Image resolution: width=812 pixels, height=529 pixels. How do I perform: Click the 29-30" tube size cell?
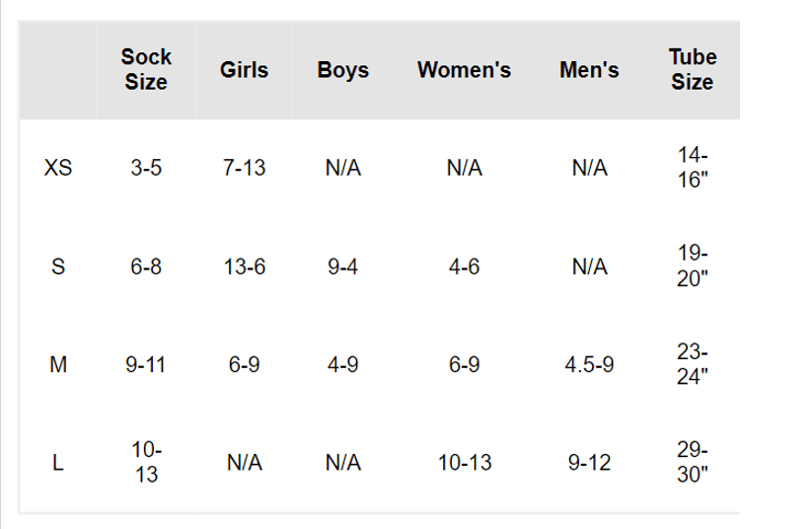(692, 463)
